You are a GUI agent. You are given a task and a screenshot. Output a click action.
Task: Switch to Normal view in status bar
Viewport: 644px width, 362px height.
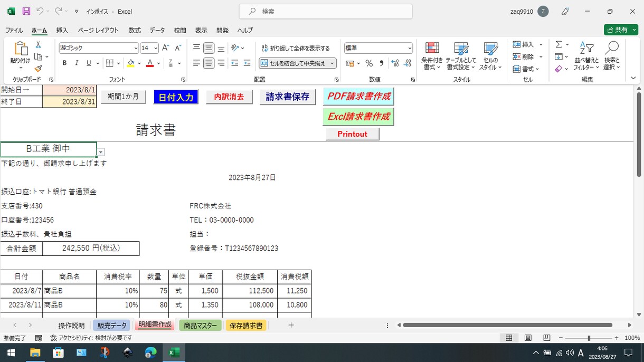click(x=509, y=338)
